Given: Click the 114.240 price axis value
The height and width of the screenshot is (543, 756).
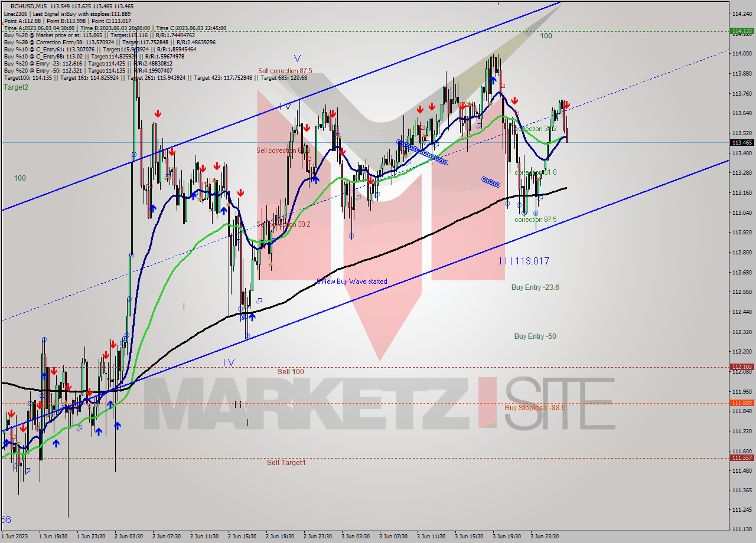Looking at the screenshot, I should [x=741, y=13].
